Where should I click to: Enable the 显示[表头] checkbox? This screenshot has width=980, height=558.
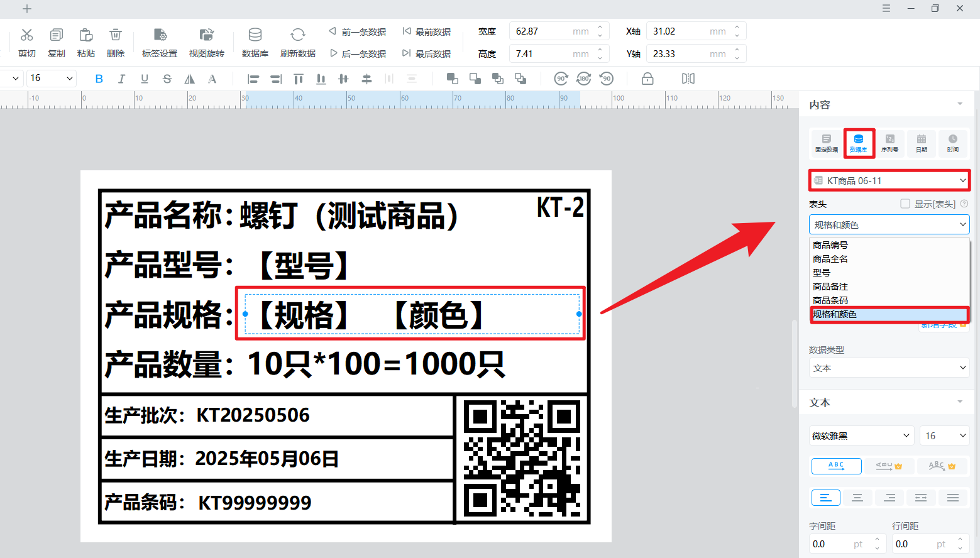click(905, 204)
